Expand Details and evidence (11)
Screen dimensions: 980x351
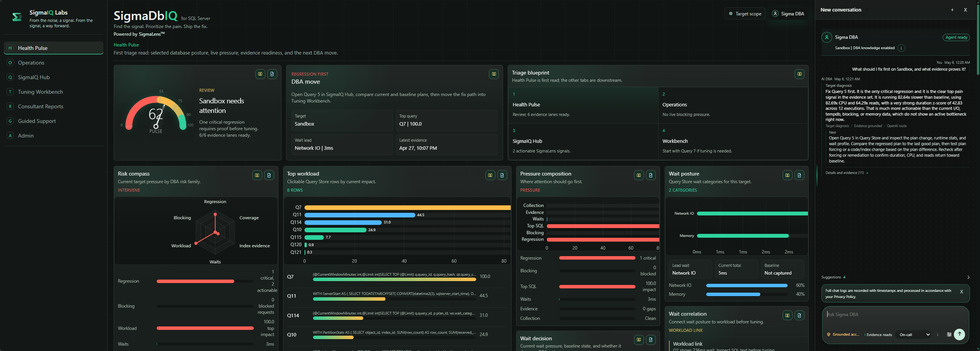(847, 173)
